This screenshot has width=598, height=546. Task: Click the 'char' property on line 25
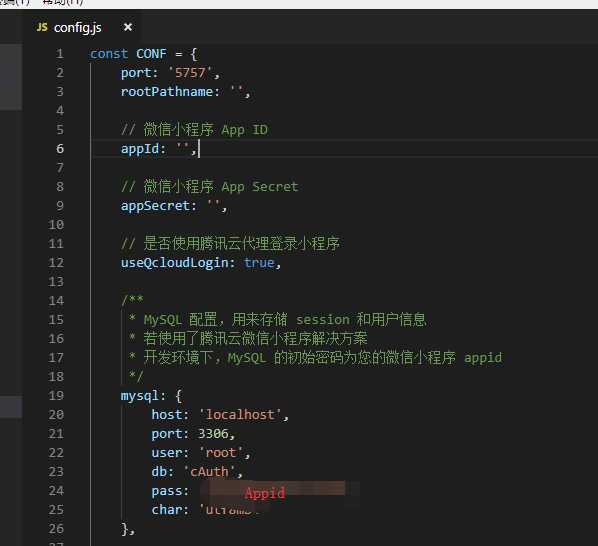click(x=166, y=510)
